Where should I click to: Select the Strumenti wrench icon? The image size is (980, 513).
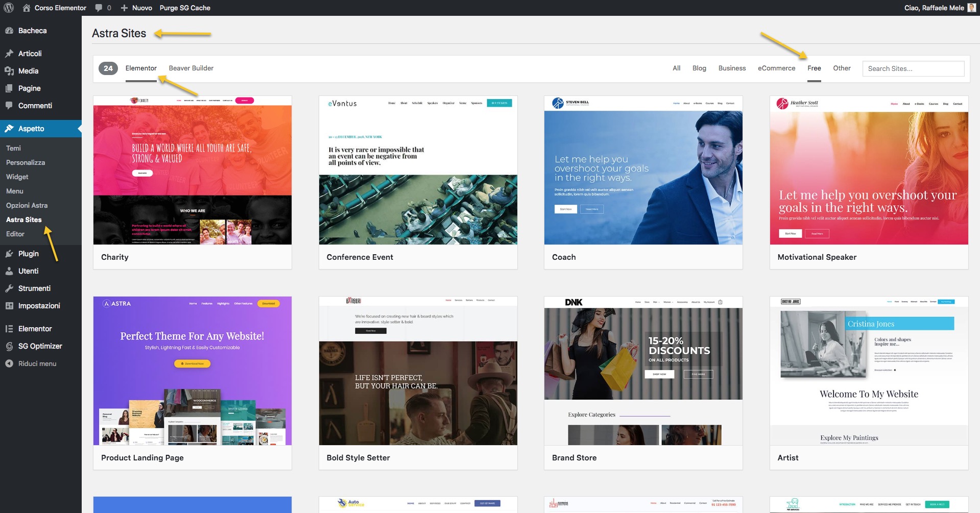point(9,288)
